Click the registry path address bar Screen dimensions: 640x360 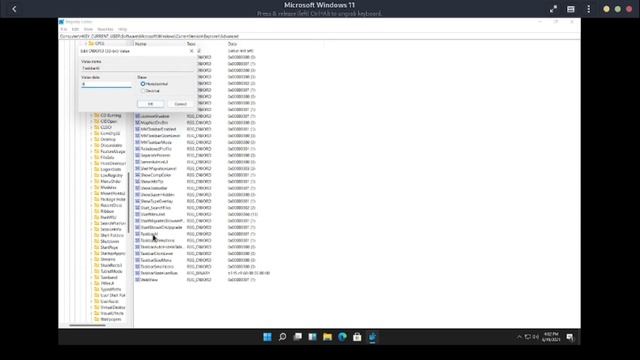(319, 36)
